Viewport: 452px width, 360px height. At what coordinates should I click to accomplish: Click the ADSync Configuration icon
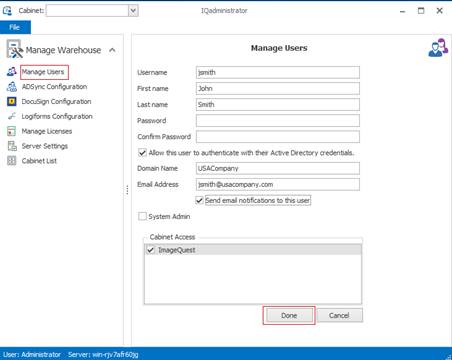click(12, 87)
